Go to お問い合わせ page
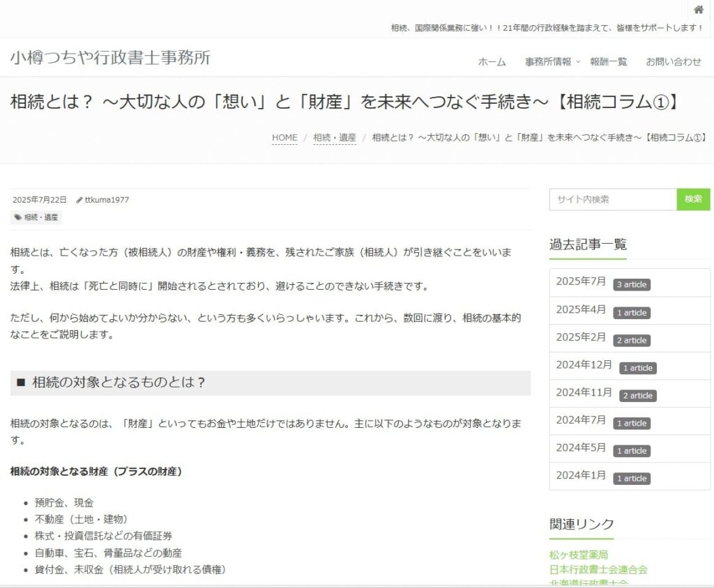 coord(673,62)
